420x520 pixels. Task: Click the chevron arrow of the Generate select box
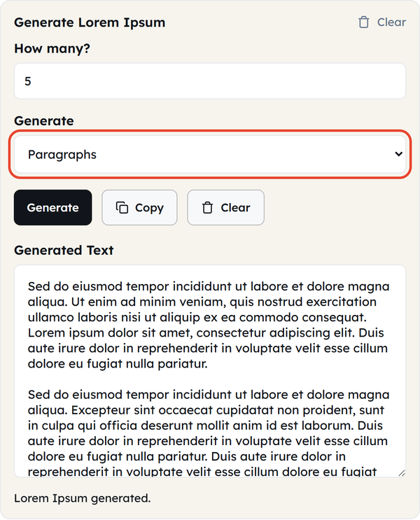coord(398,154)
